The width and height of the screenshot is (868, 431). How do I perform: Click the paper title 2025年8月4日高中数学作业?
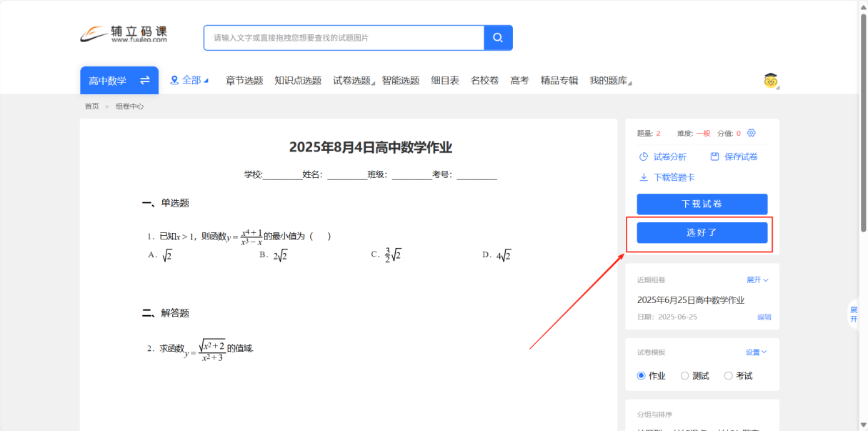click(371, 148)
